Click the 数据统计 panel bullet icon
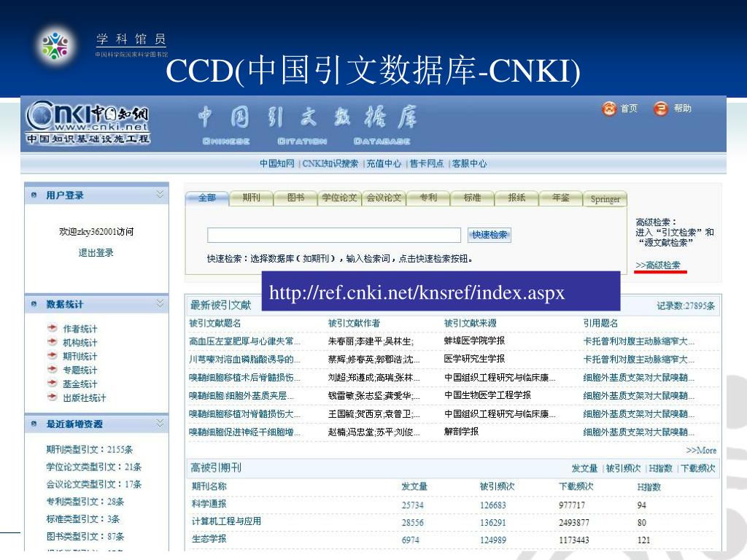Viewport: 747px width, 560px height. point(34,304)
